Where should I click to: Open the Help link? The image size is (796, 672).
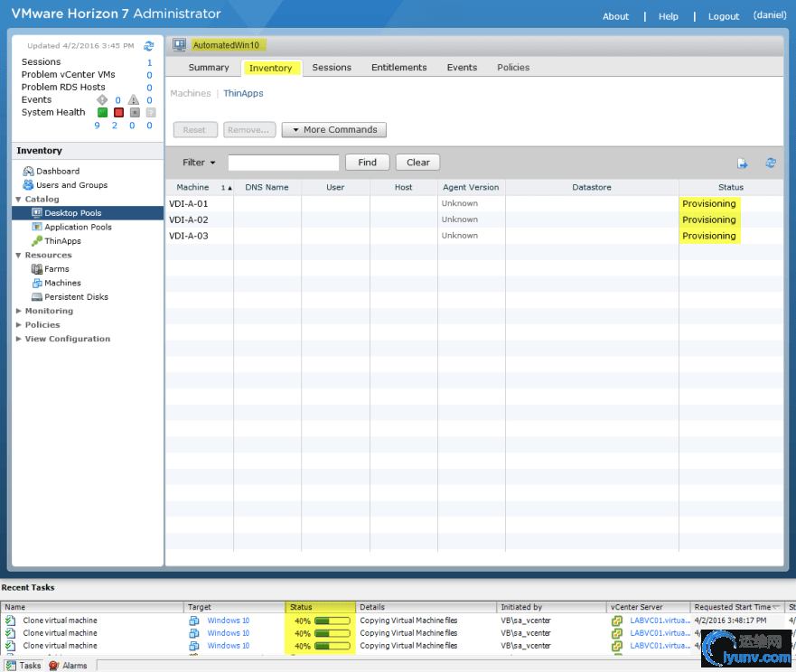click(x=668, y=16)
